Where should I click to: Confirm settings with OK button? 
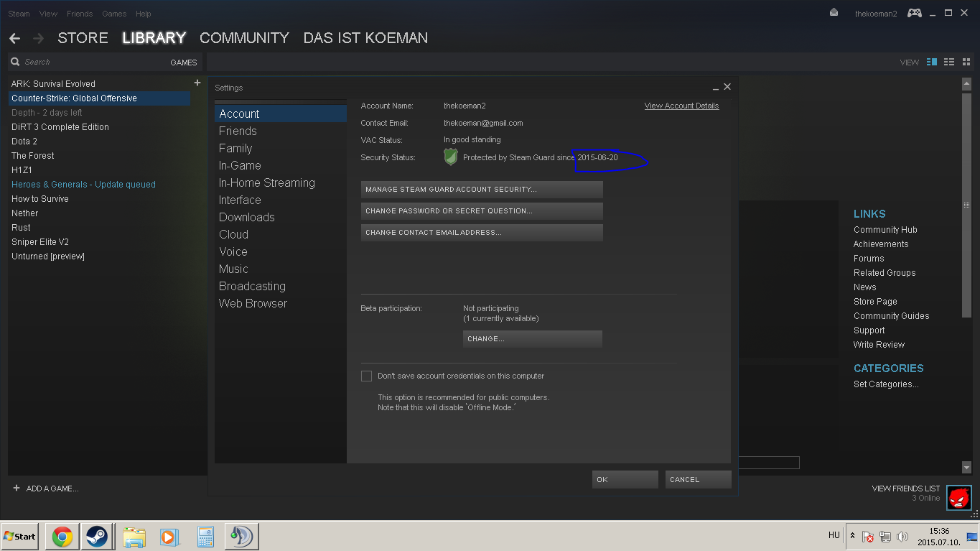pyautogui.click(x=625, y=480)
